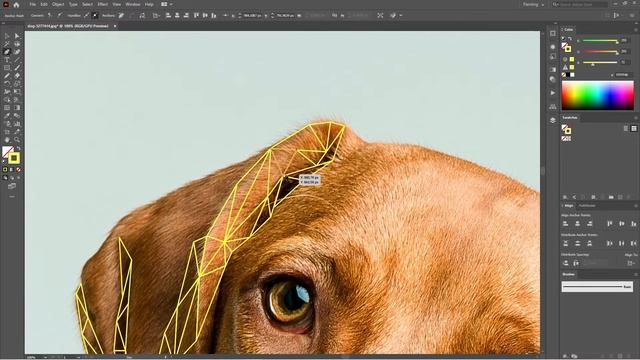The image size is (640, 360).
Task: Select the Artboard tool
Action: point(7,132)
